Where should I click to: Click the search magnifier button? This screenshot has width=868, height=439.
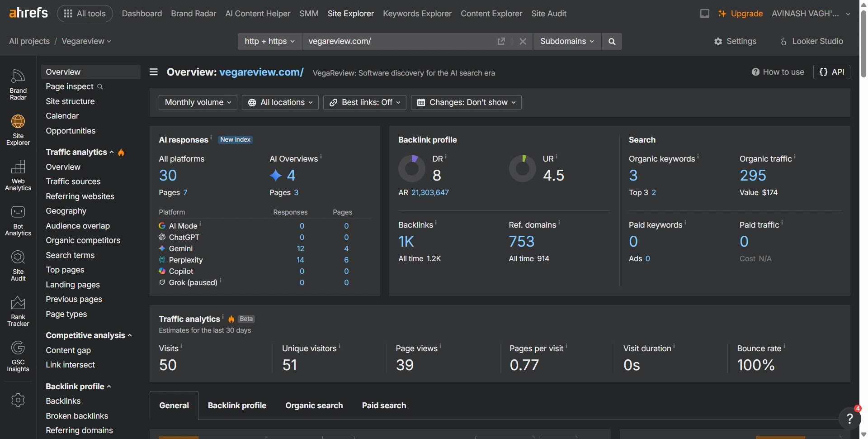pyautogui.click(x=612, y=41)
